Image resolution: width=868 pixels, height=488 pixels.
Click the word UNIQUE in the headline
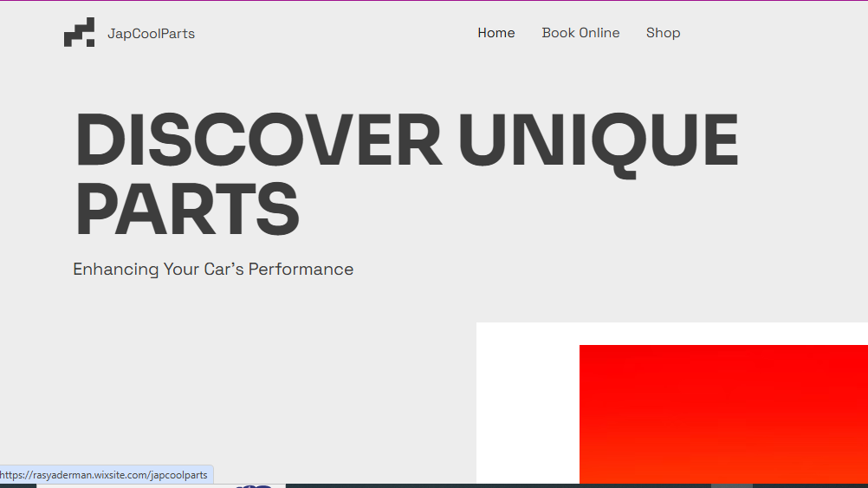tap(598, 141)
